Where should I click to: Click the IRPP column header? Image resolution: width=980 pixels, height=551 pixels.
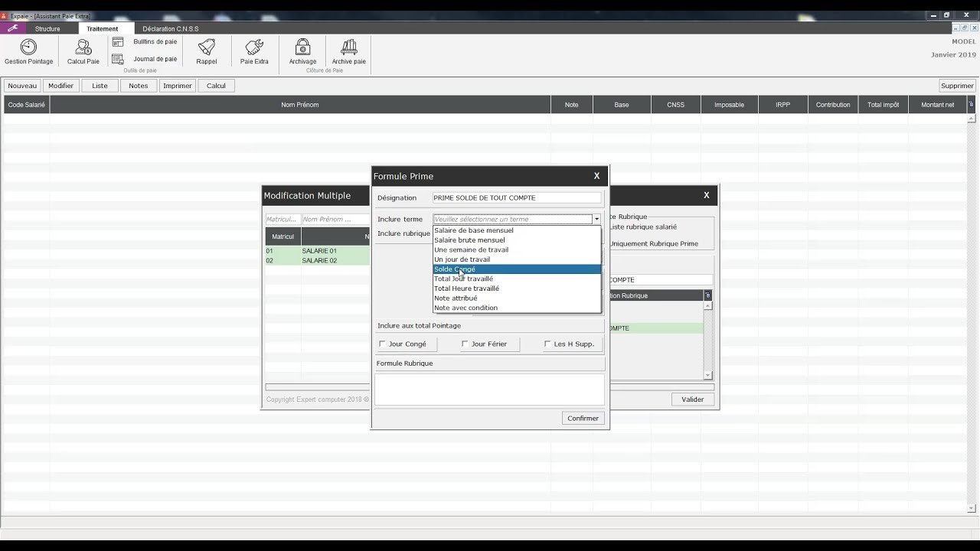point(782,105)
